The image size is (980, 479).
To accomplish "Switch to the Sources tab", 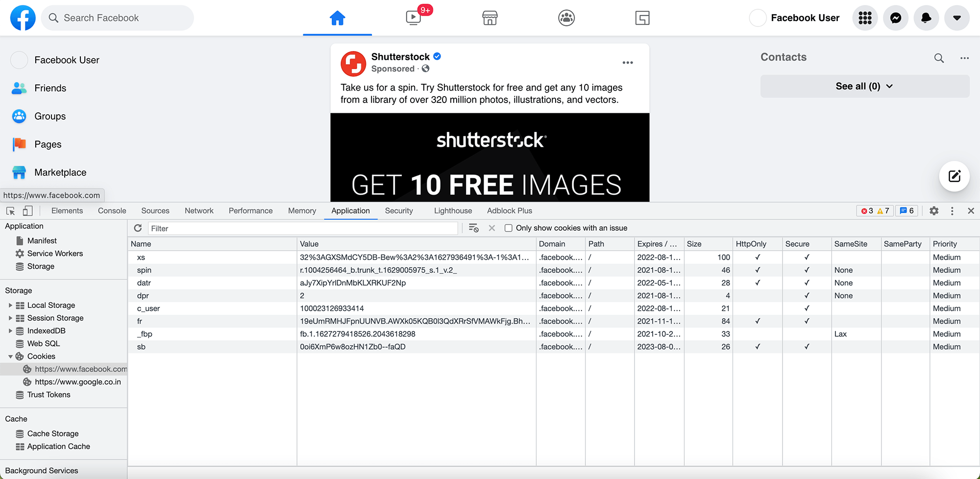I will pos(155,211).
